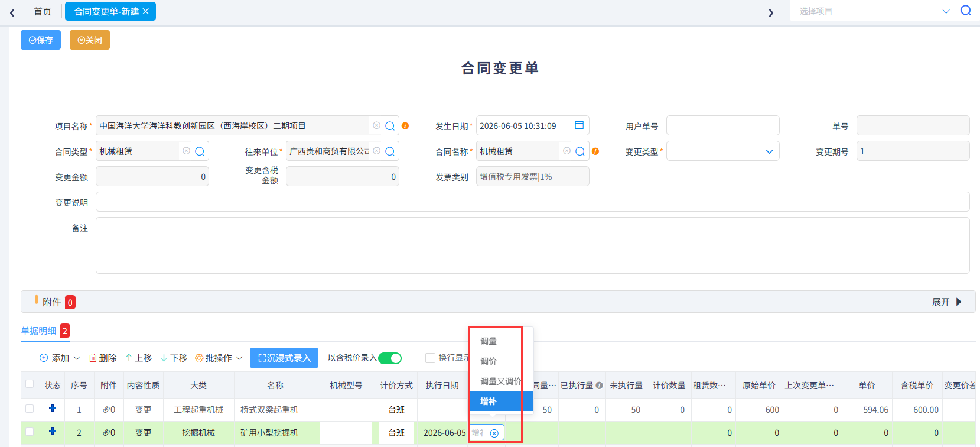Expand the 附件 section with 展开
This screenshot has height=447, width=980.
point(947,302)
